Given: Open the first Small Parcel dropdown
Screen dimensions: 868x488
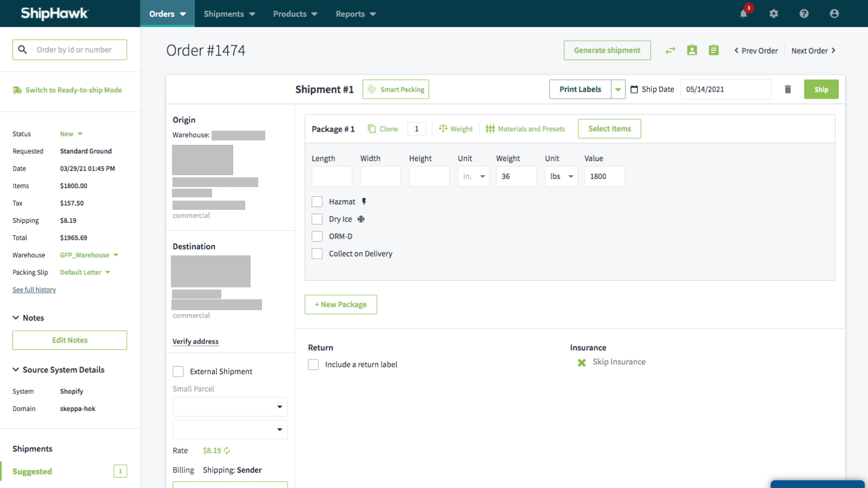Looking at the screenshot, I should (230, 407).
